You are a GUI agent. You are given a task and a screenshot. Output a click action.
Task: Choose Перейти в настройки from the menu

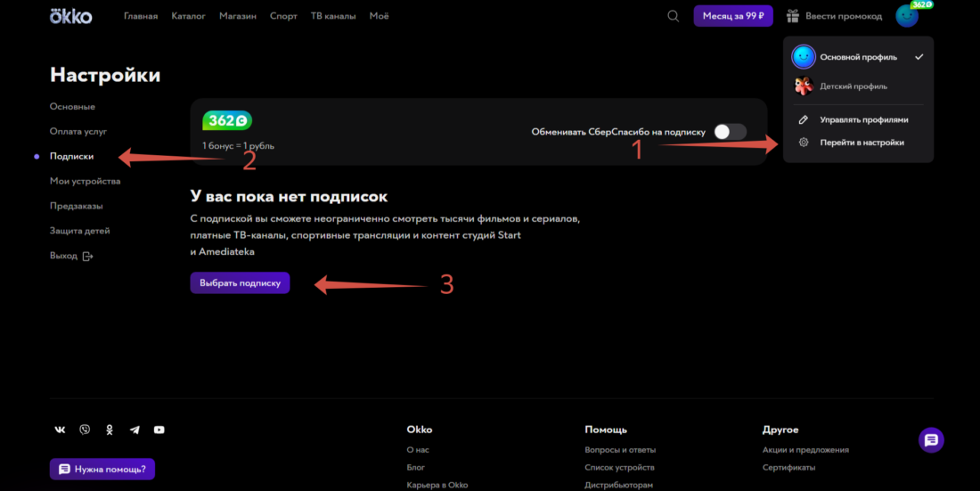(x=862, y=143)
